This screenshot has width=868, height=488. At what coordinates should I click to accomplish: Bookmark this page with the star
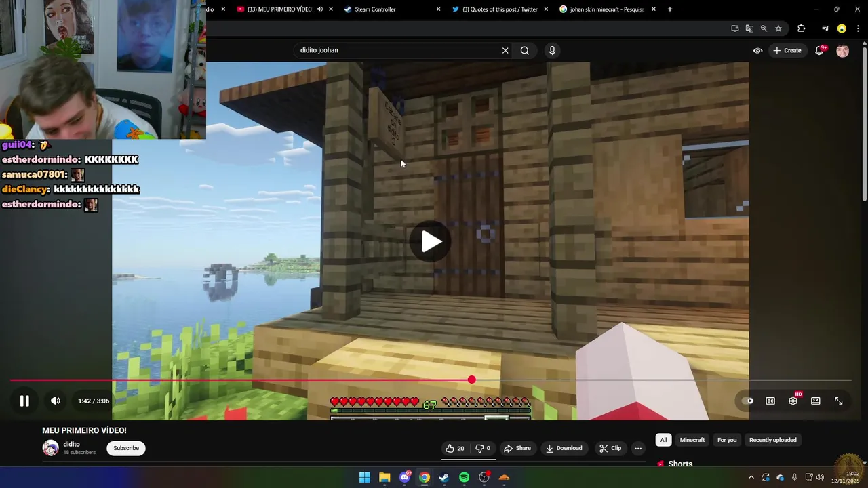pyautogui.click(x=778, y=28)
